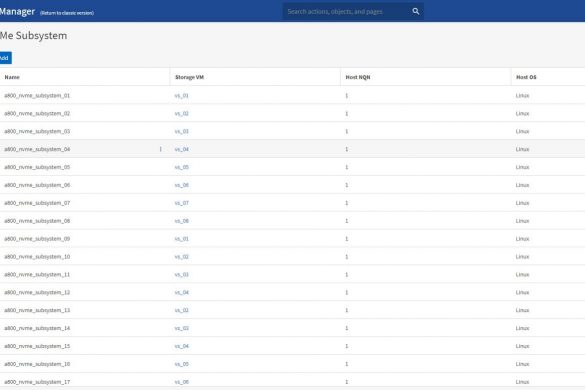Open vs_01 link in a800_nvme_subsystem_01 row
Screen dimensions: 585x390
[182, 96]
